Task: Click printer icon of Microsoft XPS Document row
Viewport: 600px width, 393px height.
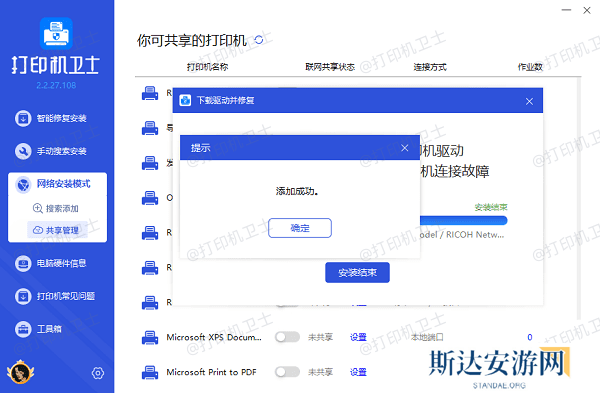Action: pyautogui.click(x=150, y=338)
